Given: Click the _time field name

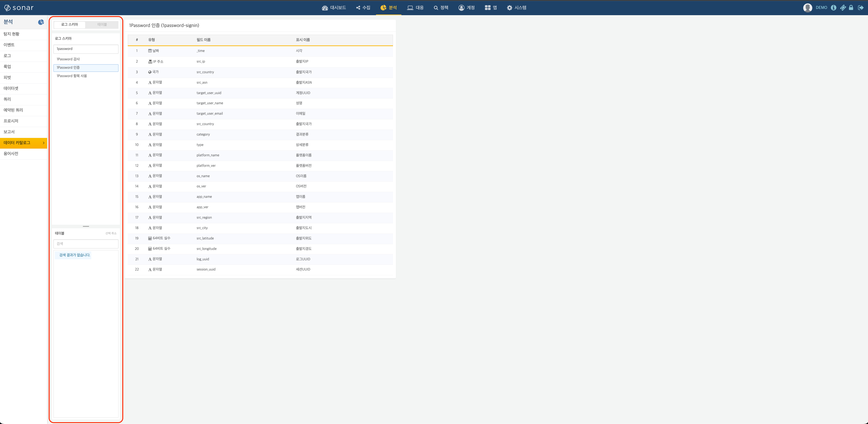Looking at the screenshot, I should coord(200,51).
